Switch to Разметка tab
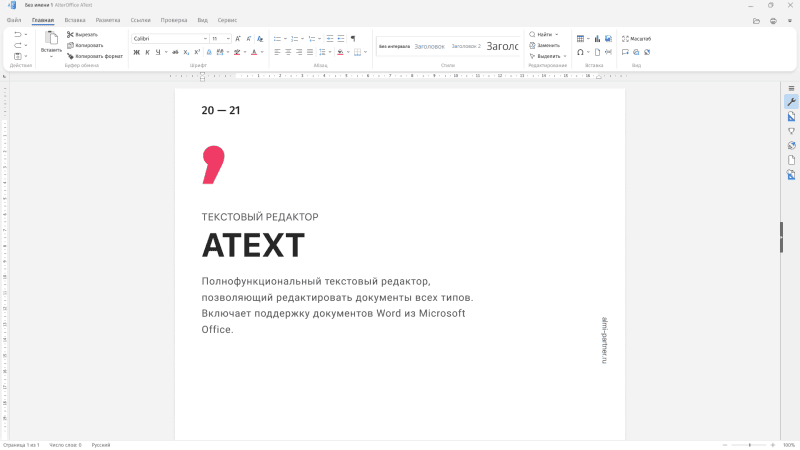This screenshot has width=800, height=450. (x=108, y=20)
